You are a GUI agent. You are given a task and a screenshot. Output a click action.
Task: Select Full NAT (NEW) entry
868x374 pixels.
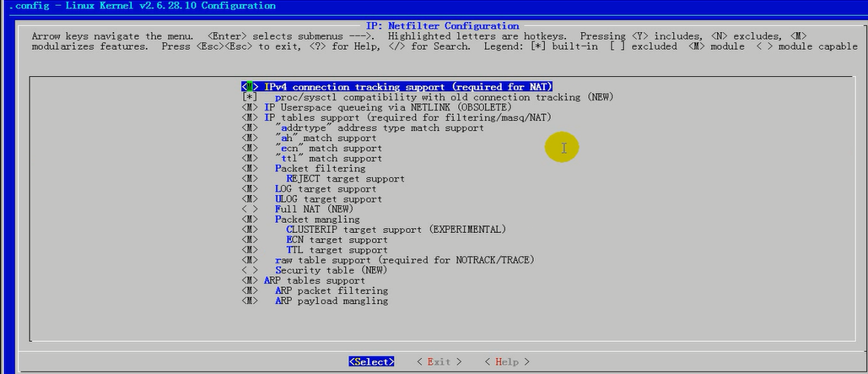(314, 209)
